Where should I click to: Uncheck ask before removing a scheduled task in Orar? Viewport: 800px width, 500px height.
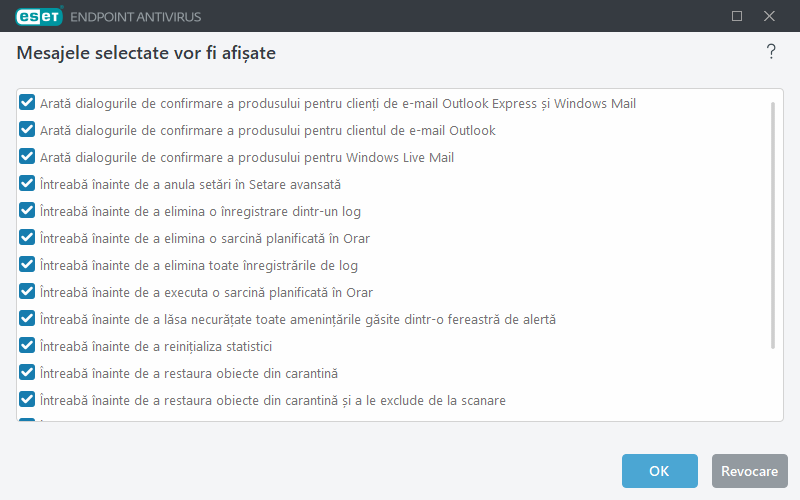pos(27,238)
